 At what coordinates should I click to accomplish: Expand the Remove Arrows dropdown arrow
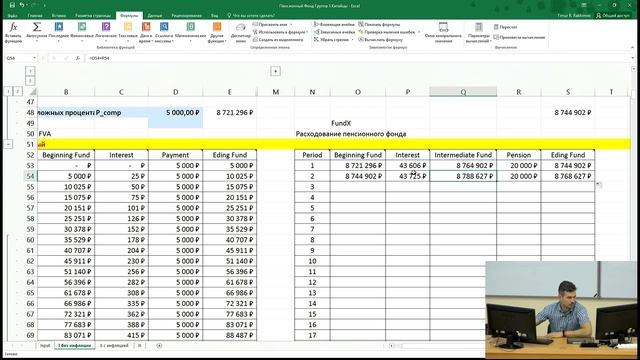point(352,40)
